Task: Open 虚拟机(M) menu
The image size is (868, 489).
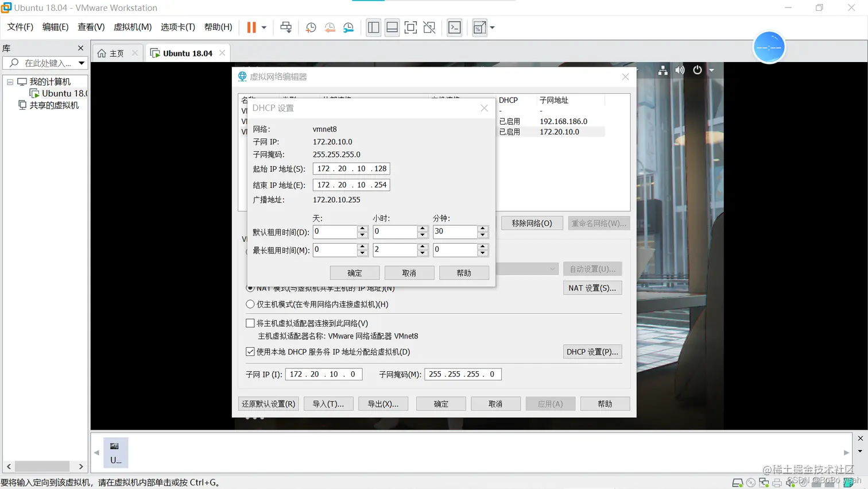Action: [133, 27]
